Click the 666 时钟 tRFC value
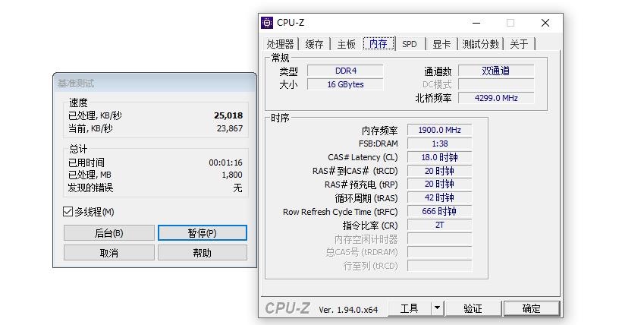The width and height of the screenshot is (644, 325). click(x=439, y=211)
